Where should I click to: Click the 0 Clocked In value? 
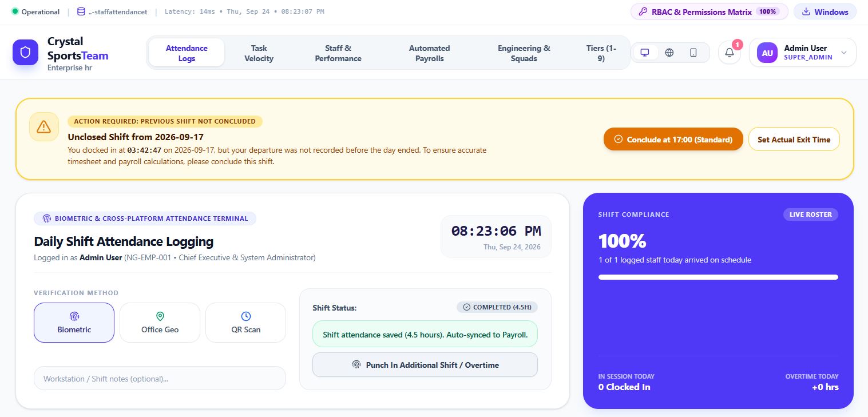click(x=624, y=387)
